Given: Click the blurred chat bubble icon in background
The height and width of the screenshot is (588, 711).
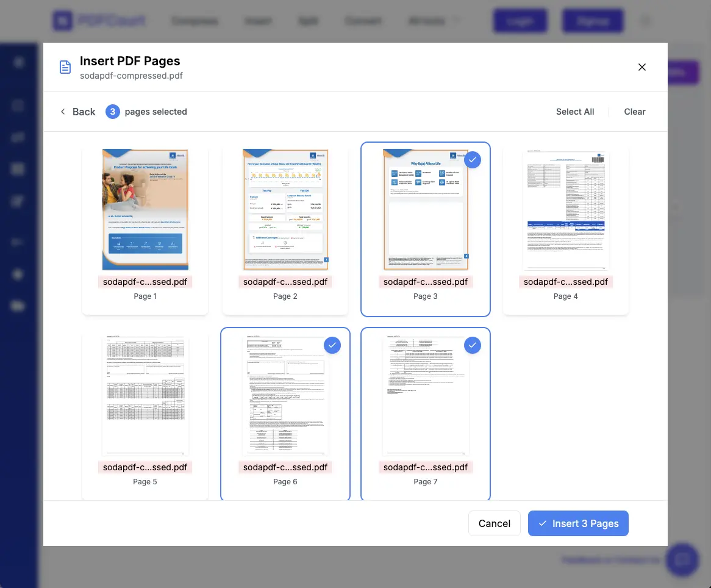Looking at the screenshot, I should [x=682, y=560].
